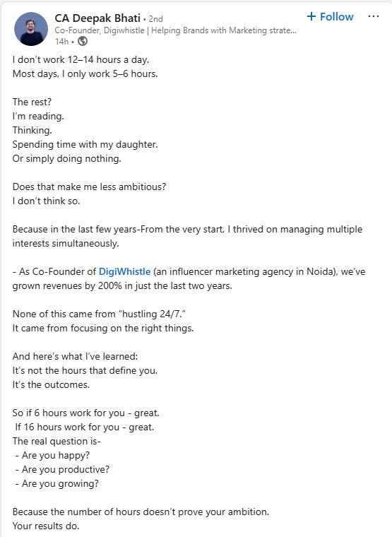
Task: Open the post's three-dot more options menu
Action: [x=373, y=16]
